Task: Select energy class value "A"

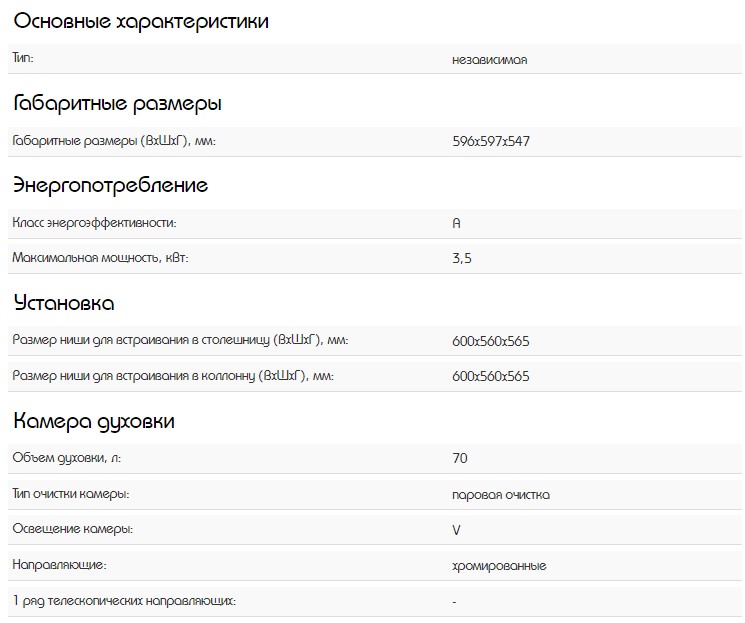Action: point(456,223)
